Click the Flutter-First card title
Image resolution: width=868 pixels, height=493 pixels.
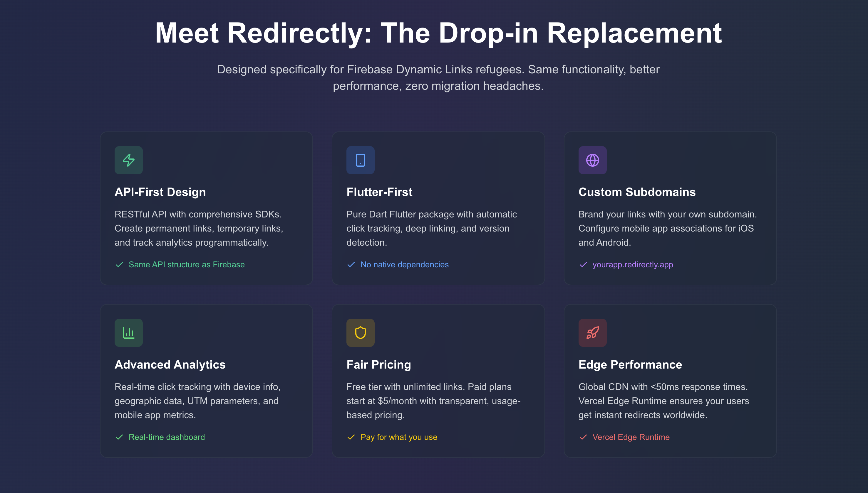click(379, 192)
